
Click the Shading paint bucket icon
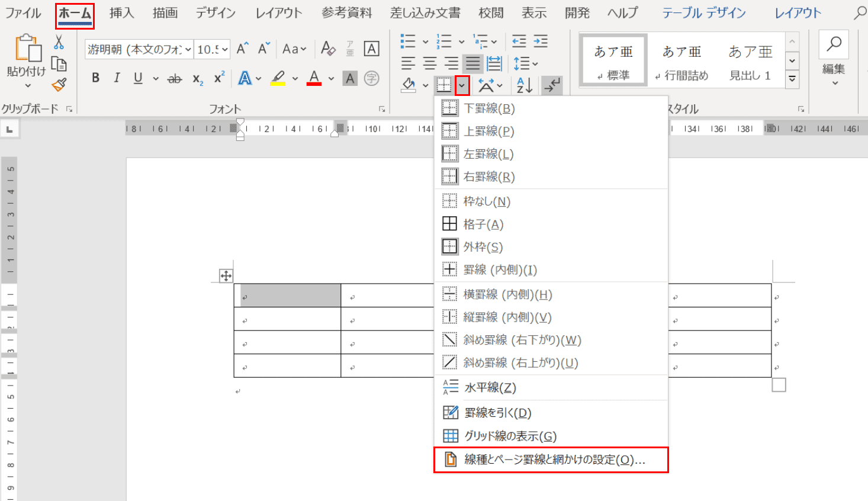[x=408, y=85]
